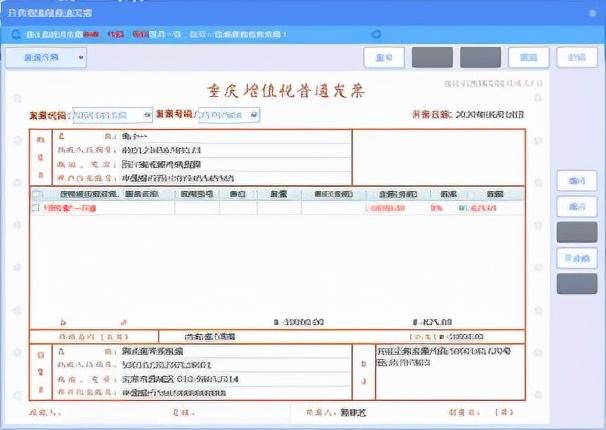Image resolution: width=606 pixels, height=430 pixels.
Task: Click the rightmost text button in the top toolbar
Action: pyautogui.click(x=576, y=57)
